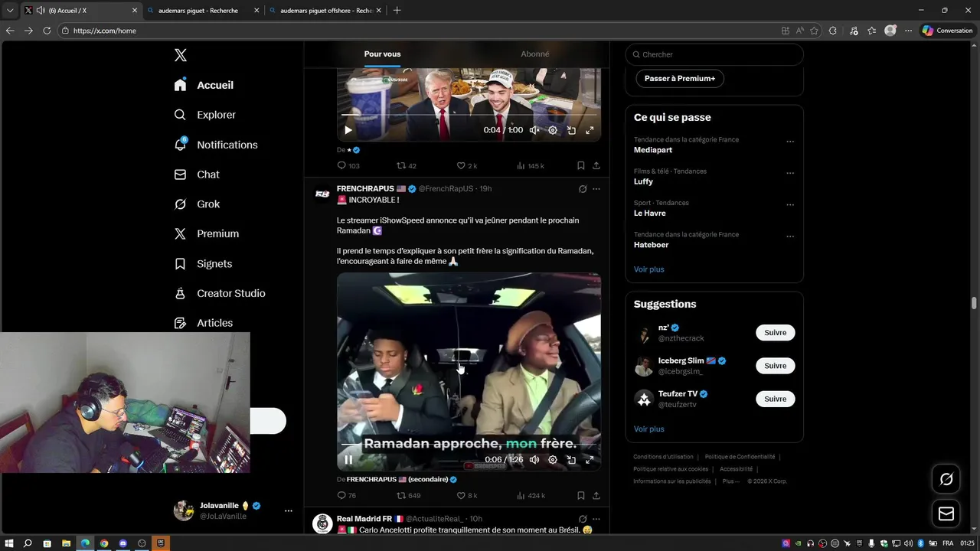Repost the post with 42 reposts
980x551 pixels.
(406, 165)
